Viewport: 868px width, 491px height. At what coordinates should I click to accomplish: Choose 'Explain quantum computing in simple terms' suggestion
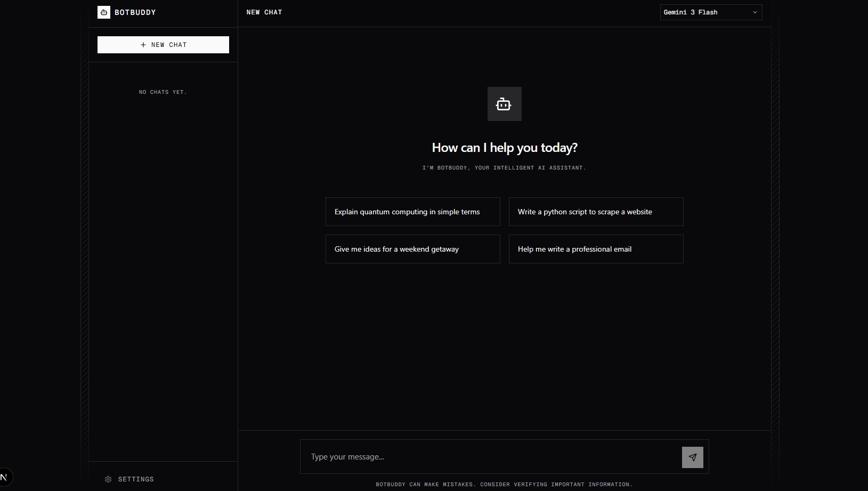click(x=413, y=212)
